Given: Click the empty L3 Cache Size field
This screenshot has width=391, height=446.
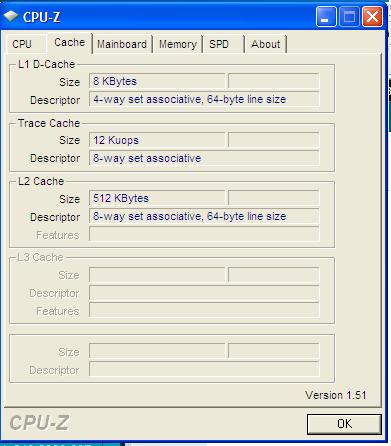Looking at the screenshot, I should (x=157, y=275).
